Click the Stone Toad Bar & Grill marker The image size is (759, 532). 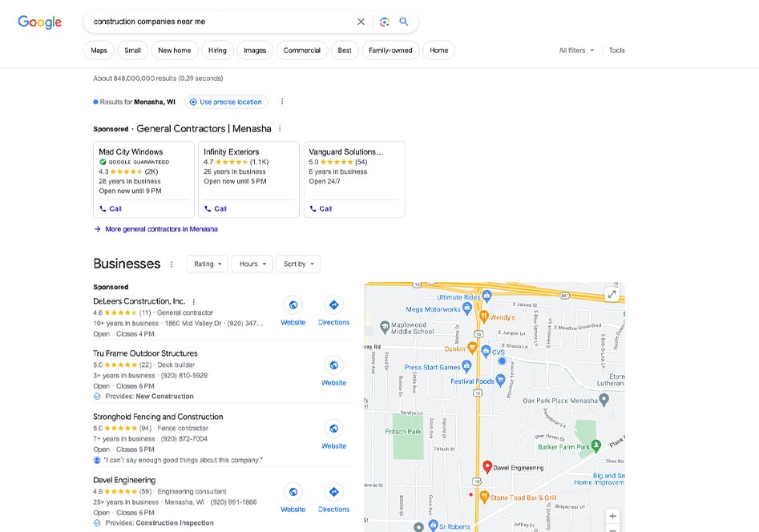click(x=484, y=497)
